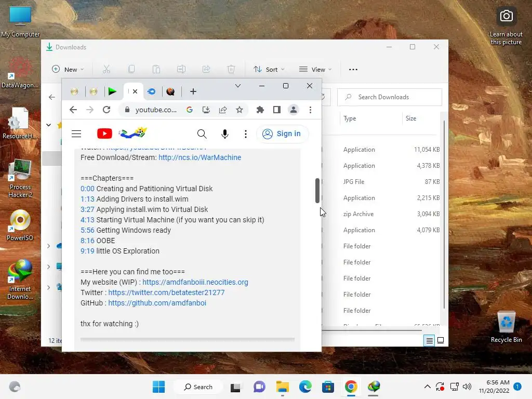Open PowerISO desktop shortcut
The height and width of the screenshot is (399, 532).
[20, 225]
